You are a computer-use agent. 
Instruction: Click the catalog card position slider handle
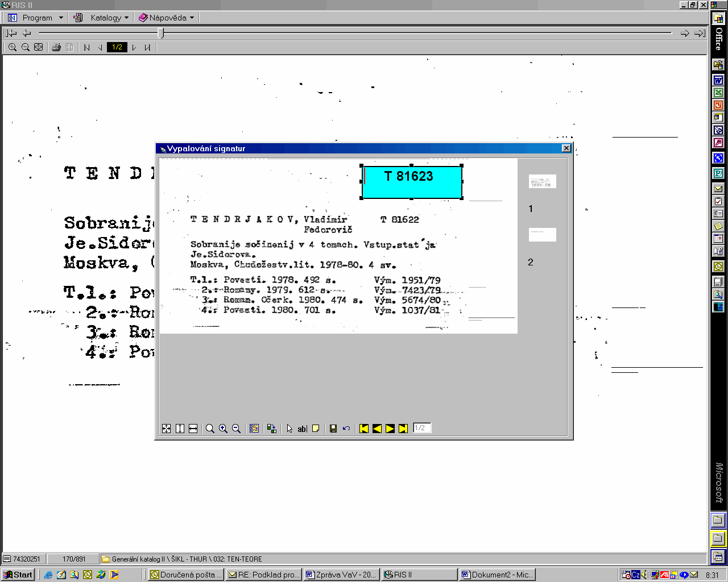pyautogui.click(x=161, y=34)
